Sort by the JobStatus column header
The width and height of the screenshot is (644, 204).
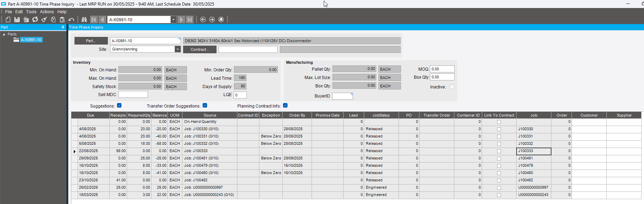click(x=381, y=115)
